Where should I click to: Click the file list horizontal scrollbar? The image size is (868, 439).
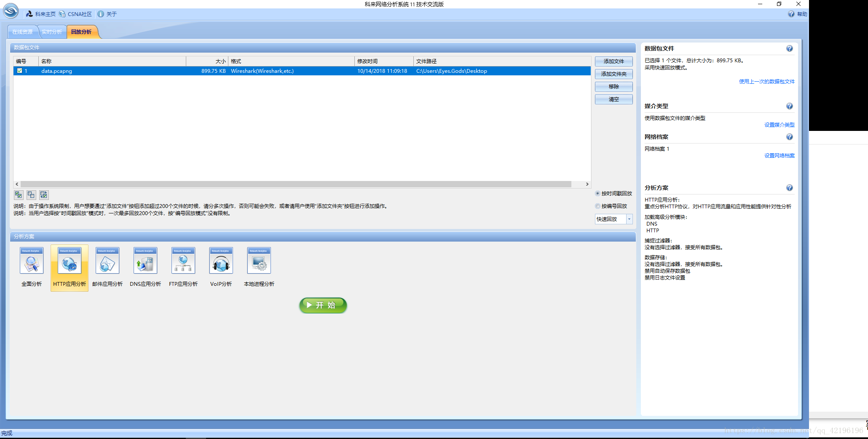[x=296, y=184]
